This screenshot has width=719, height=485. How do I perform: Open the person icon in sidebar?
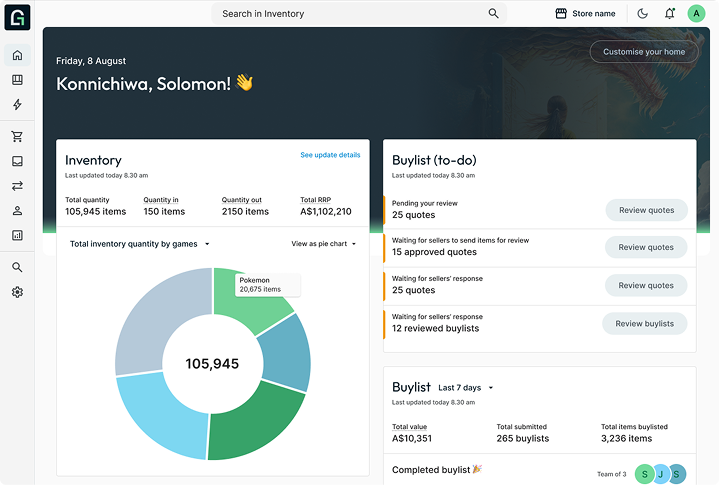[17, 211]
